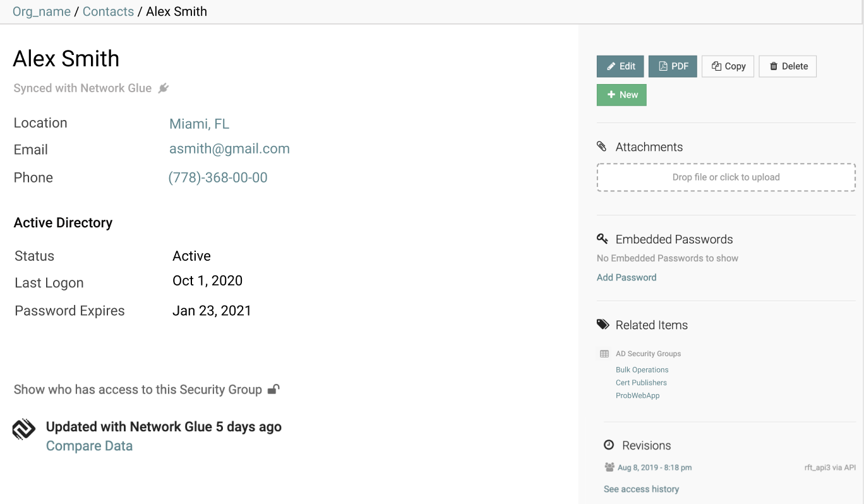Toggle the padlock beside Security Group access text
Viewport: 864px width, 504px height.
(x=272, y=389)
